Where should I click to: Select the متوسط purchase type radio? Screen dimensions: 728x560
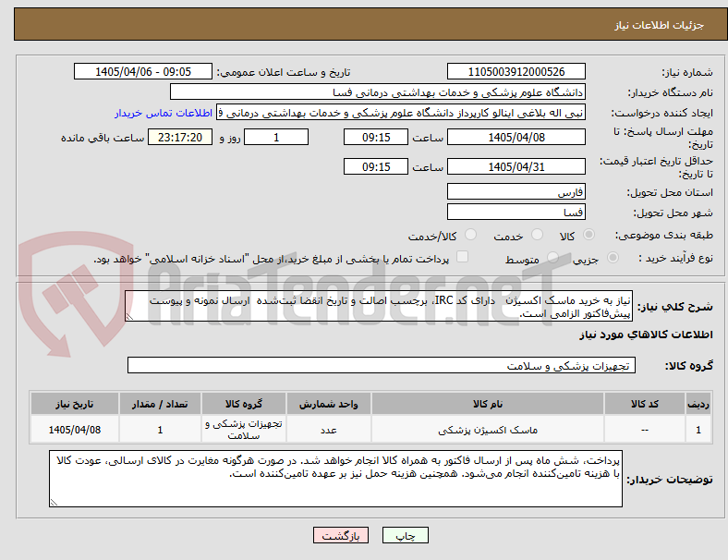[552, 257]
